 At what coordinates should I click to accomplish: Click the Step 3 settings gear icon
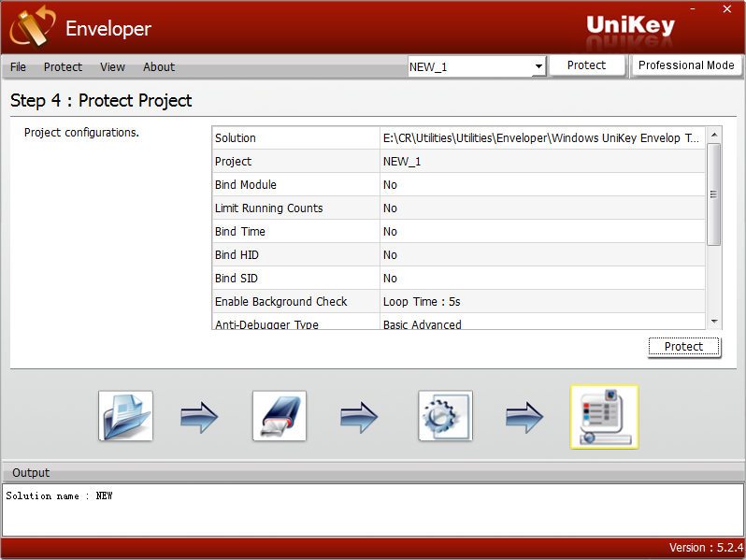pyautogui.click(x=445, y=416)
